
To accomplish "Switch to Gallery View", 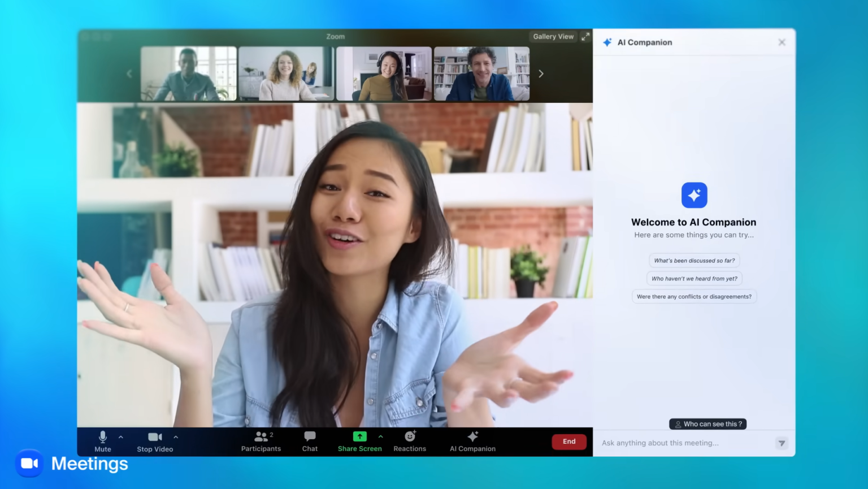I will 553,36.
